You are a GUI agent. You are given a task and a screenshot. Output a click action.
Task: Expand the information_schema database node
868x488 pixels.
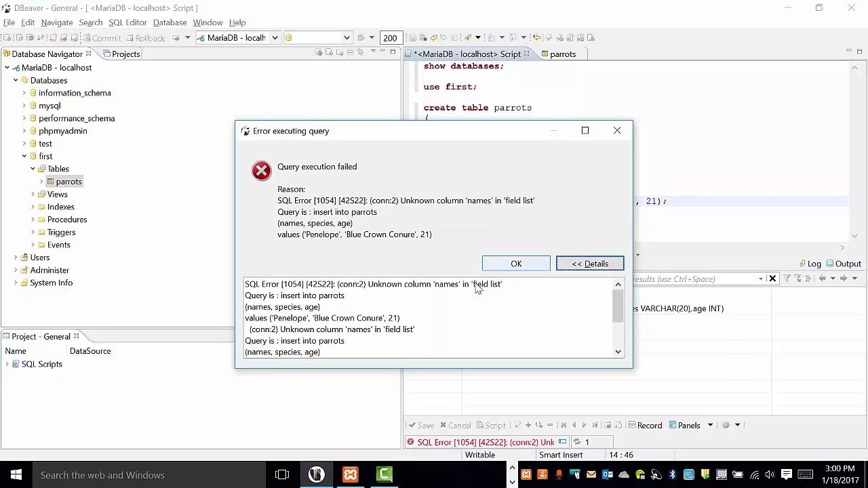(24, 93)
